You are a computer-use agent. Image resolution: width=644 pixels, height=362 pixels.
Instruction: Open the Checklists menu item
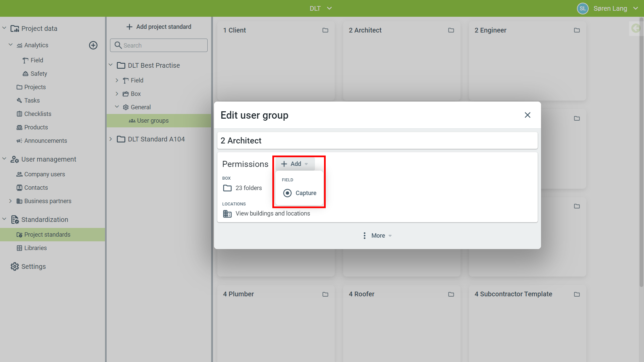click(38, 114)
